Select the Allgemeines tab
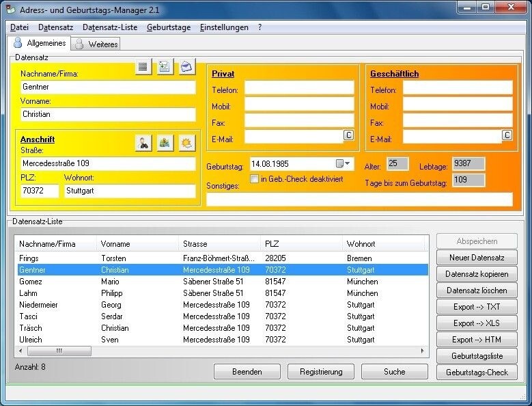 (39, 43)
